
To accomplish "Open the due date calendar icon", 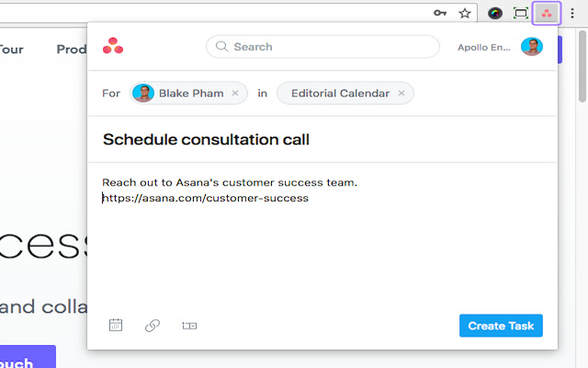I will click(x=116, y=325).
